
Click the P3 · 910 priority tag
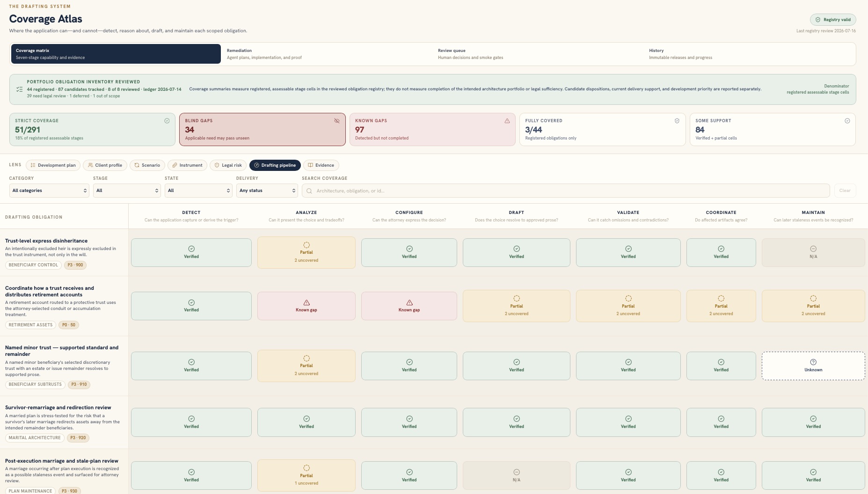pos(79,384)
